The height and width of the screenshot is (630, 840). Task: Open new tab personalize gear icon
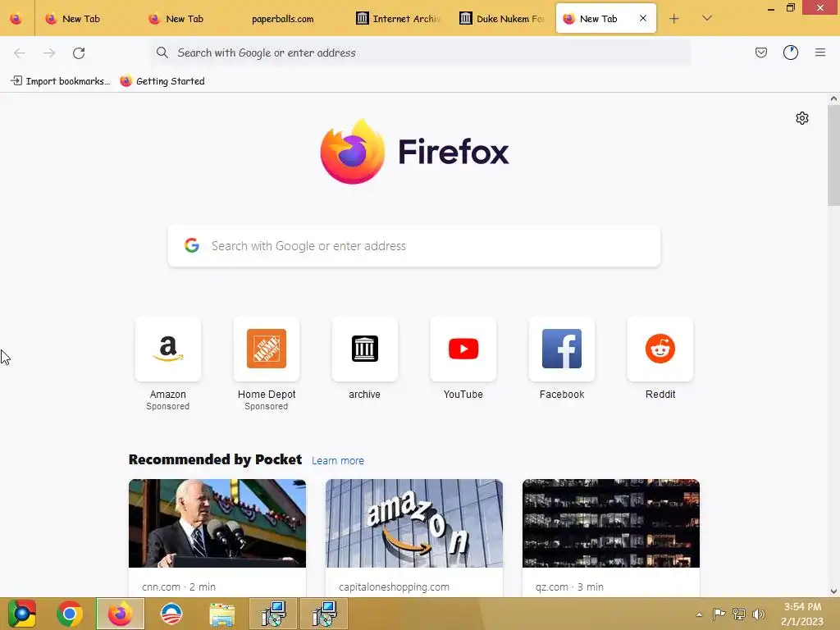(802, 118)
